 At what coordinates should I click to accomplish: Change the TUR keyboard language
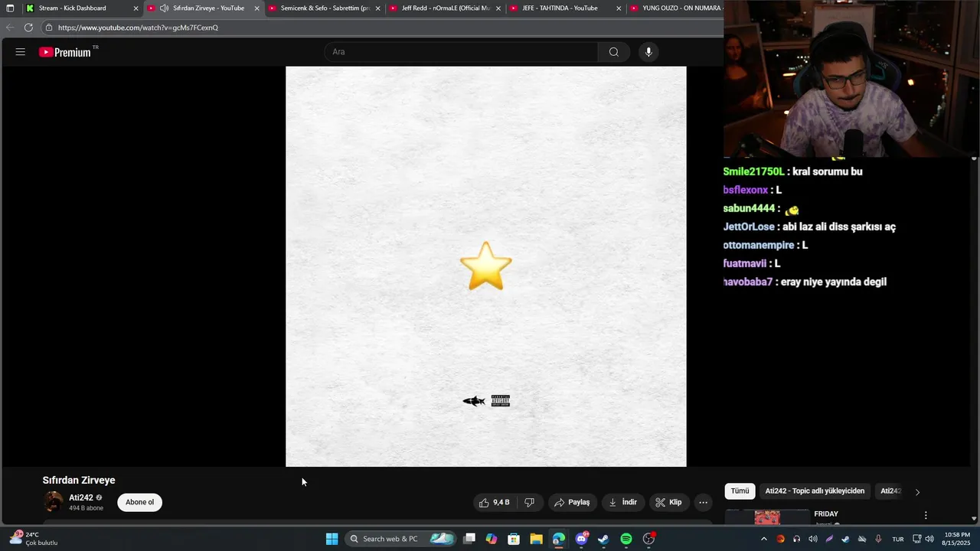point(898,539)
